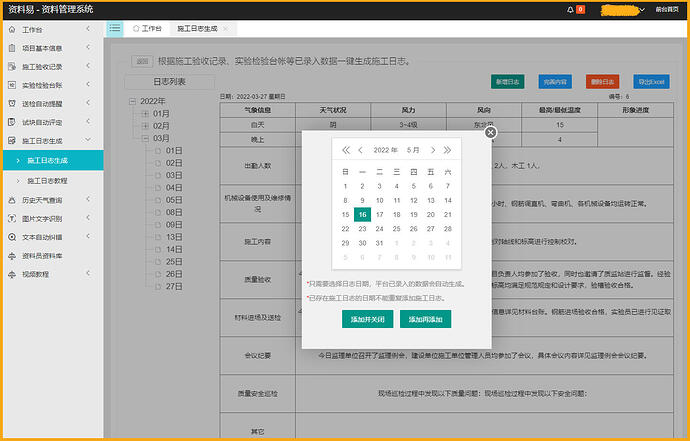Screen dimensions: 690x441
Task: Go to previous month in calendar
Action: [360, 150]
